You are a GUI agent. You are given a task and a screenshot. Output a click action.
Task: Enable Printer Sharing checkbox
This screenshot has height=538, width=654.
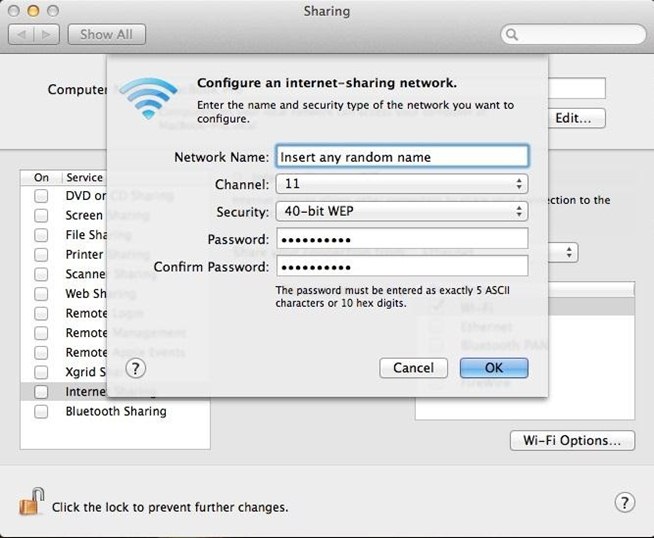41,254
